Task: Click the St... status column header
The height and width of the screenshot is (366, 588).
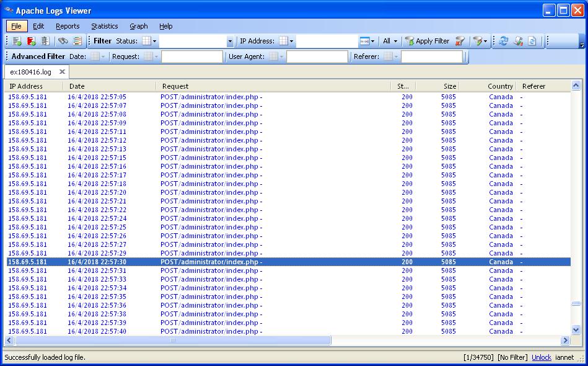Action: pos(403,86)
